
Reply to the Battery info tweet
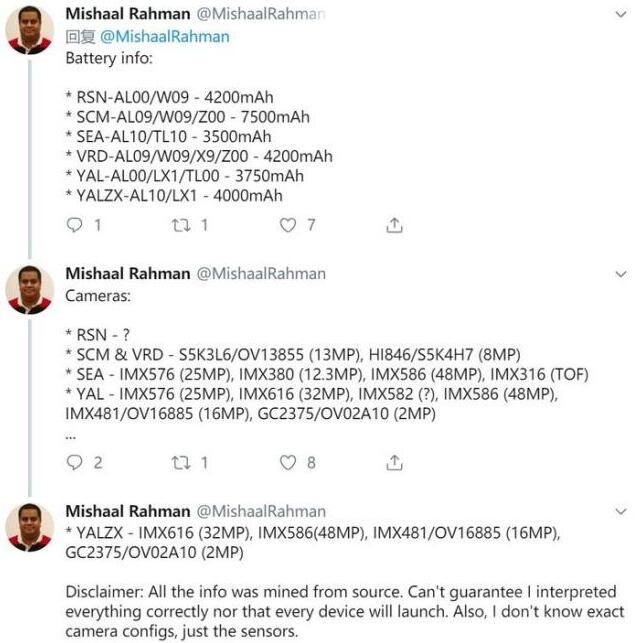click(x=74, y=225)
